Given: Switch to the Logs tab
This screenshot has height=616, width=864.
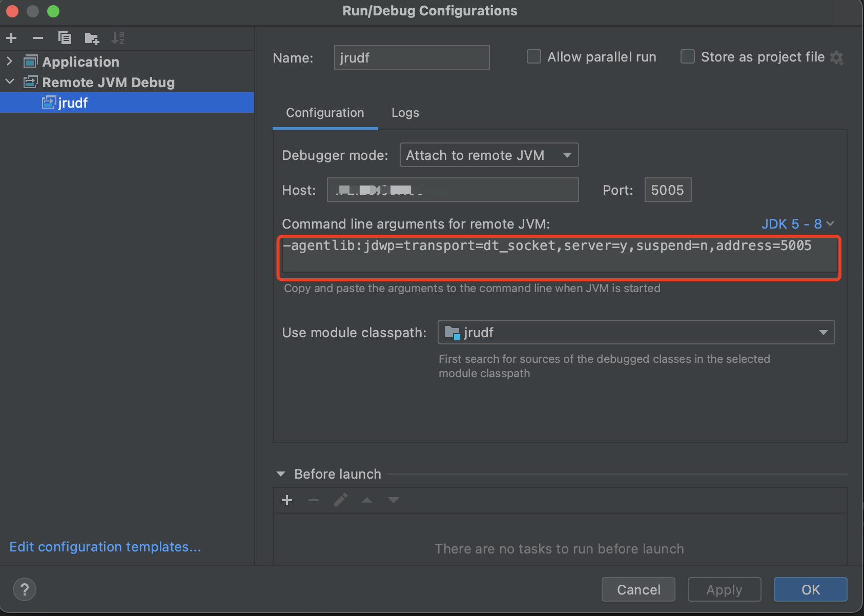Looking at the screenshot, I should point(405,113).
